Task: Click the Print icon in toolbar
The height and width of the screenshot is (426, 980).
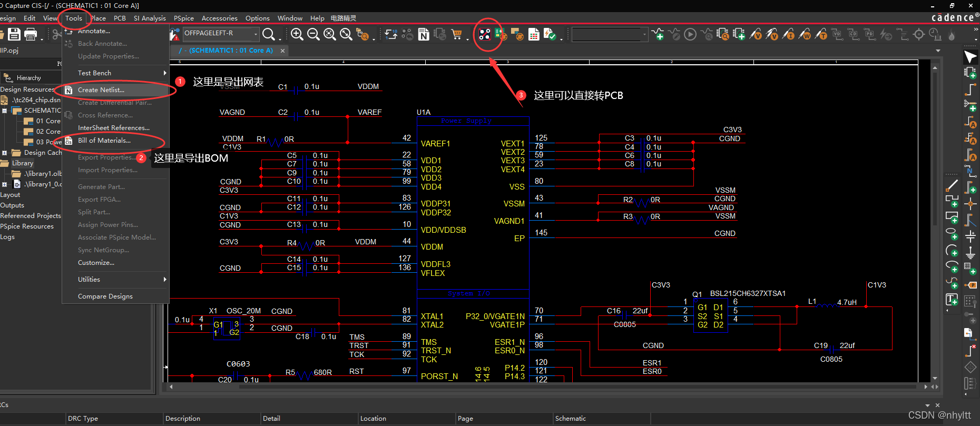Action: point(31,35)
